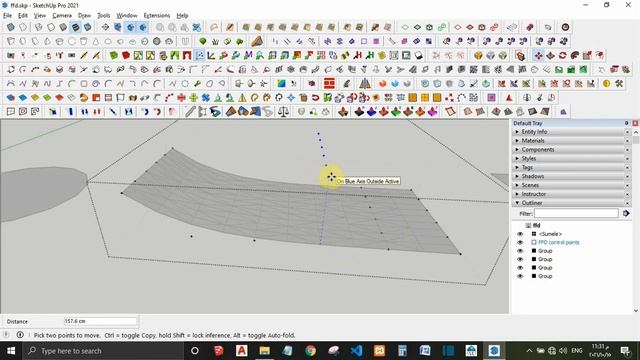The height and width of the screenshot is (360, 640).
Task: Select the Follow Me tool icon
Action: point(575,56)
